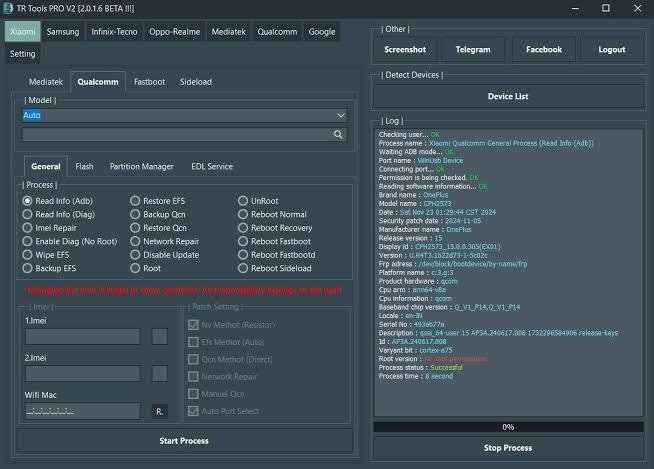The width and height of the screenshot is (654, 469).
Task: Click the Start Process button
Action: 184,440
